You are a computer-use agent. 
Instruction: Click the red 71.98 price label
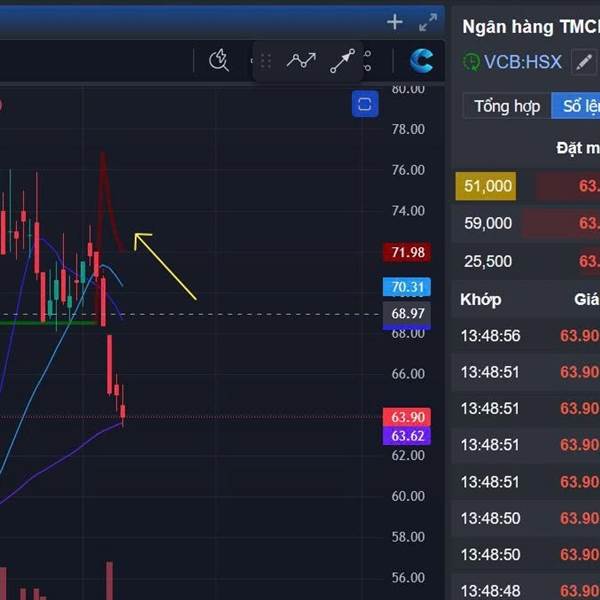407,253
